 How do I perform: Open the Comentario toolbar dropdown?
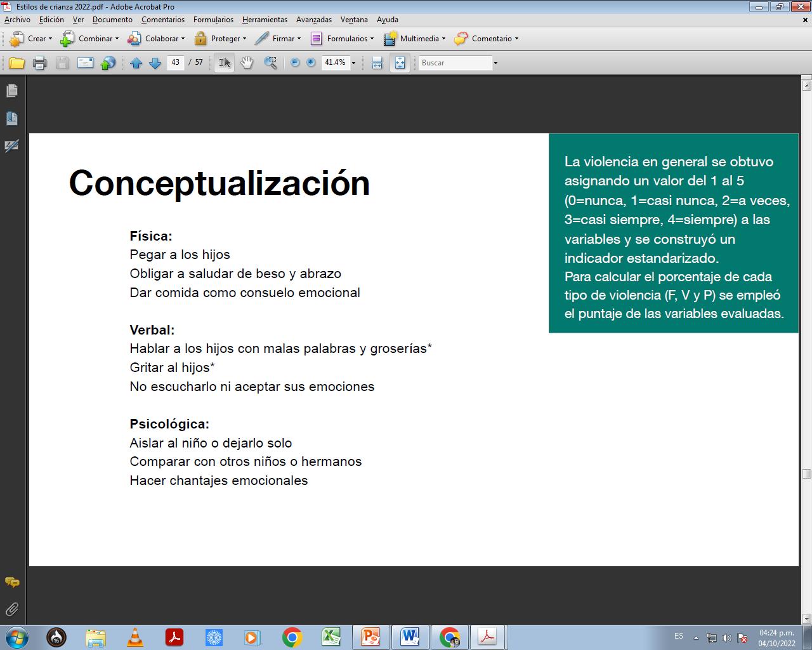(x=487, y=39)
